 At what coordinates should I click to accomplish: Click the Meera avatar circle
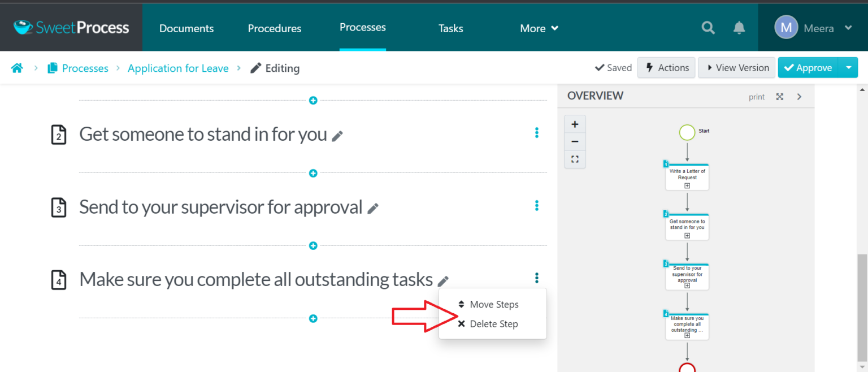[x=786, y=27]
